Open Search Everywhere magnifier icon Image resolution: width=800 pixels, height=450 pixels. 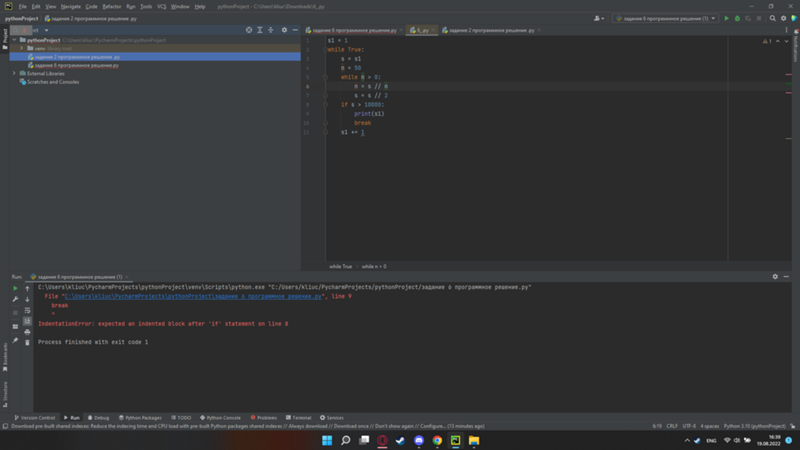point(772,18)
